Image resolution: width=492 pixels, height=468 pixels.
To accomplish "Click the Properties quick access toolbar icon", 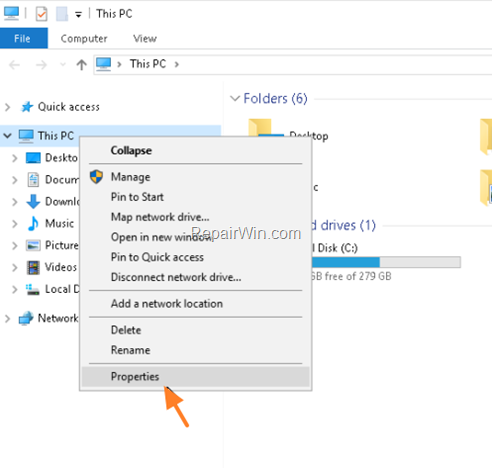I will click(x=42, y=14).
